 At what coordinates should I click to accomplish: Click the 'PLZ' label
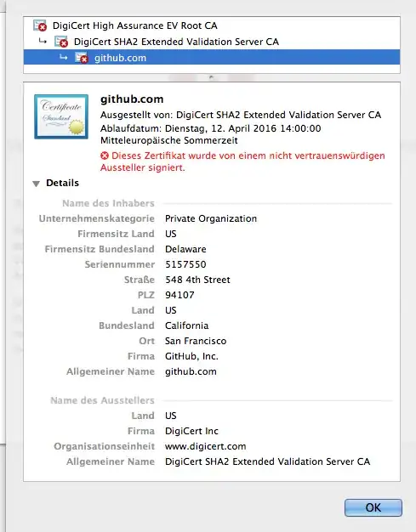point(146,295)
